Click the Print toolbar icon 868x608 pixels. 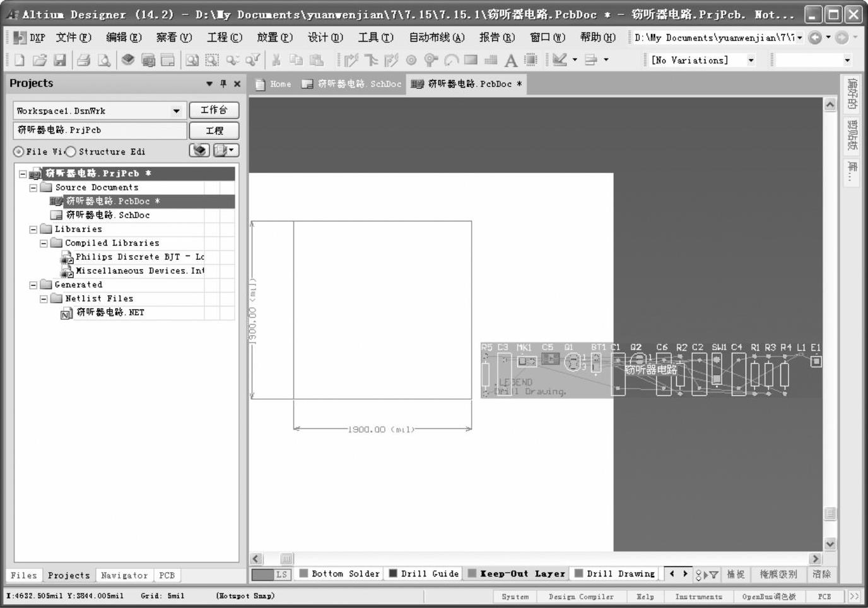[x=83, y=60]
